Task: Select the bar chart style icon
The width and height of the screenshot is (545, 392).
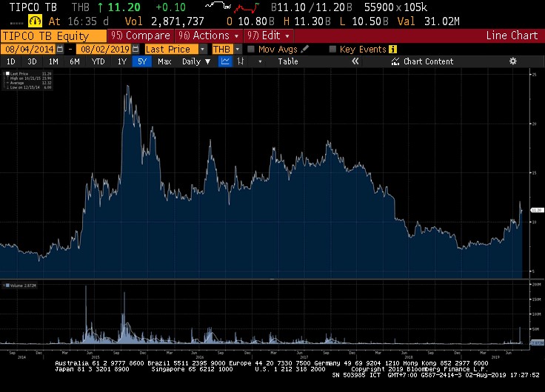Action: tap(240, 61)
